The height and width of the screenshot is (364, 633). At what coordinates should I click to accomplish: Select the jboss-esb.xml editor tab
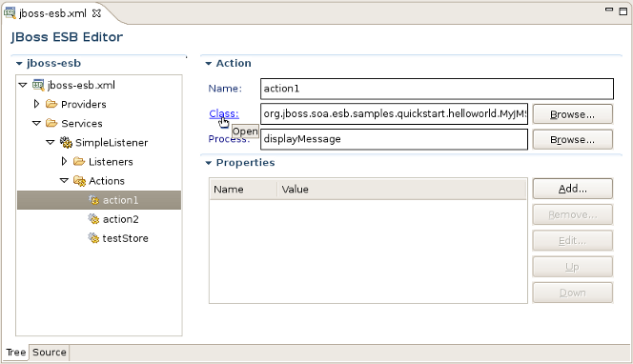pos(52,13)
